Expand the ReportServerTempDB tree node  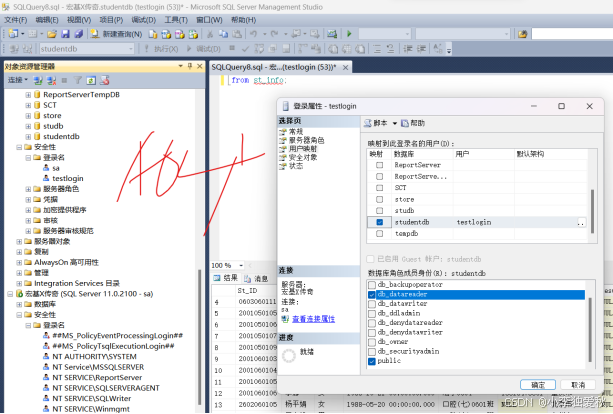point(28,95)
